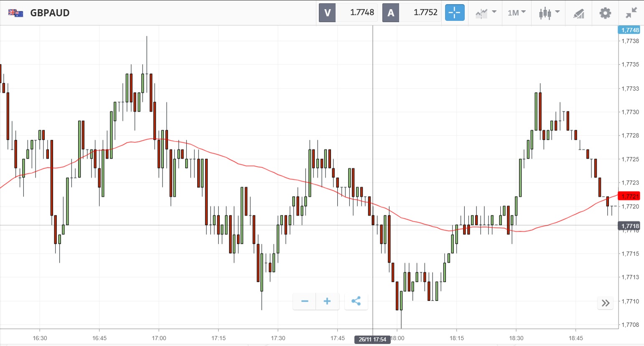Click the sell price 1.7748
Viewport: 644px width, 346px height.
tap(361, 13)
